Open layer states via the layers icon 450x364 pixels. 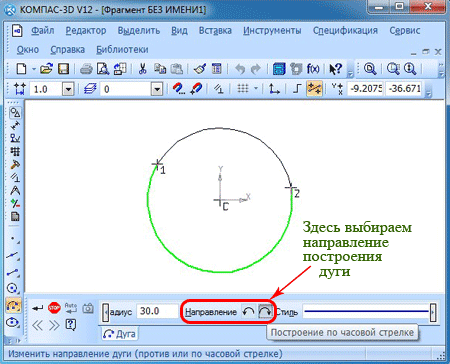point(90,89)
